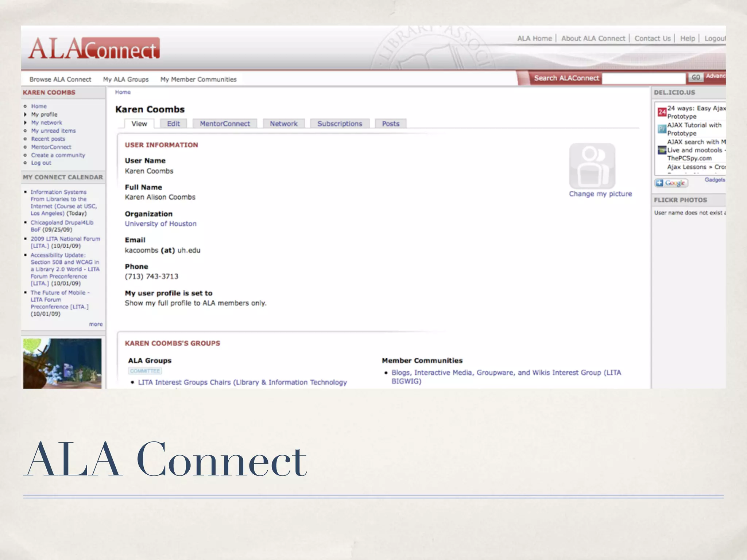Click the AJAX Tutorial with Prototype bookmark icon

click(662, 129)
